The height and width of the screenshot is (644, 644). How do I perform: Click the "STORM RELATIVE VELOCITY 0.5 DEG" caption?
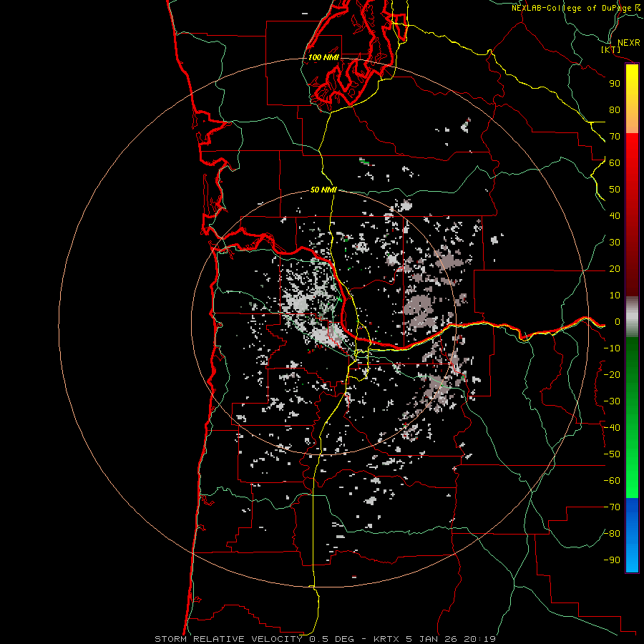[x=254, y=639]
